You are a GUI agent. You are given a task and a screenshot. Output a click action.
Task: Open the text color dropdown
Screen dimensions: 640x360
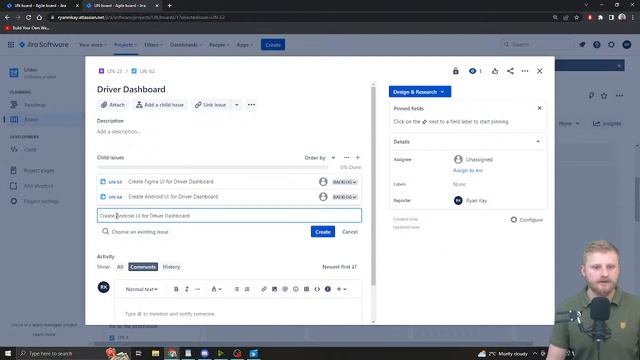(216, 289)
